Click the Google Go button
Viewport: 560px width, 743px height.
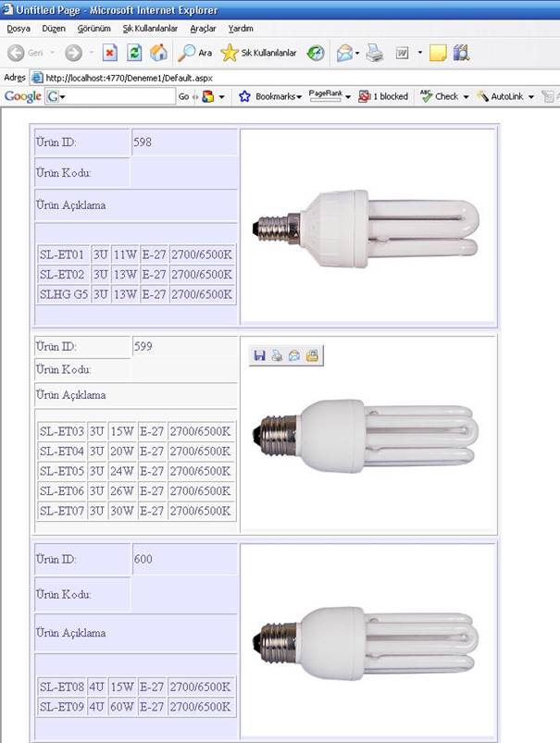183,96
